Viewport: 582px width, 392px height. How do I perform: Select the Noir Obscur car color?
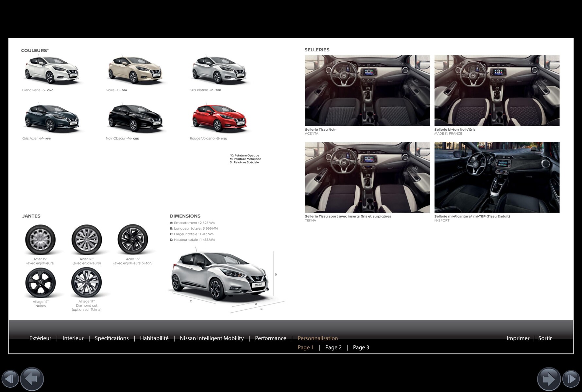point(135,118)
